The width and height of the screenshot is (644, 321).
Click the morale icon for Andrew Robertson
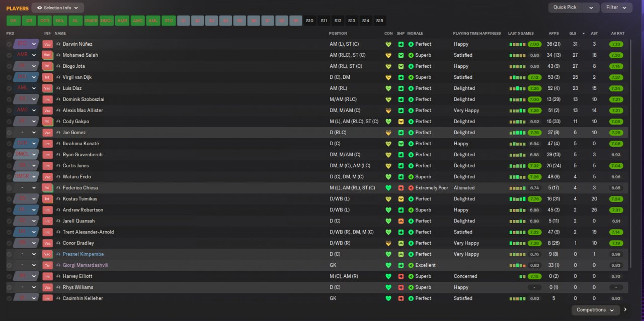point(411,210)
